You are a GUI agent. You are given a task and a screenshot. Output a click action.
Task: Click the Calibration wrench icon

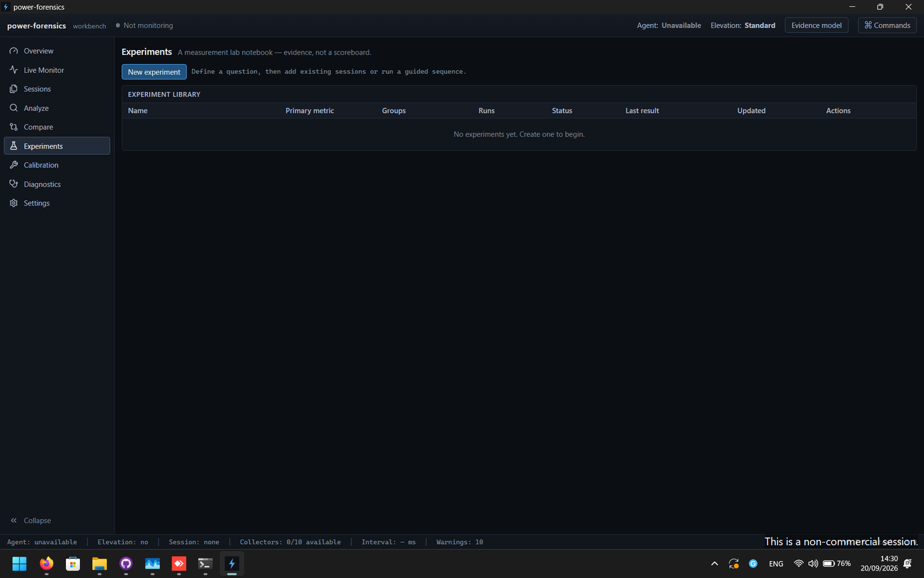click(13, 165)
